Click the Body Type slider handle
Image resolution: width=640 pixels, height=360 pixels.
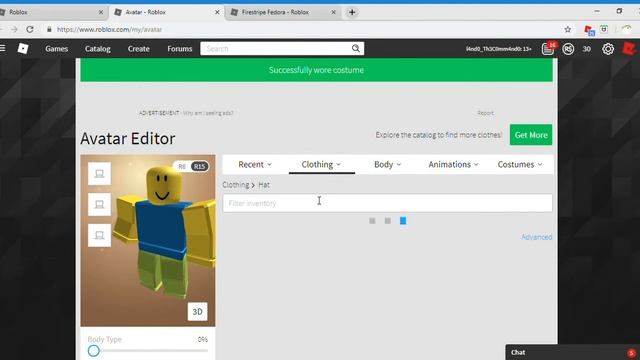click(93, 351)
